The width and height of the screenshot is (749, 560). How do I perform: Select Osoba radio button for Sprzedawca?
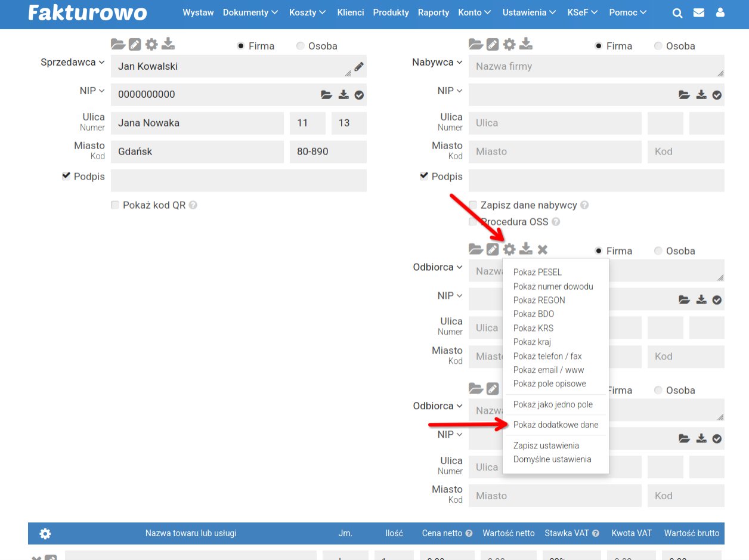(x=300, y=46)
